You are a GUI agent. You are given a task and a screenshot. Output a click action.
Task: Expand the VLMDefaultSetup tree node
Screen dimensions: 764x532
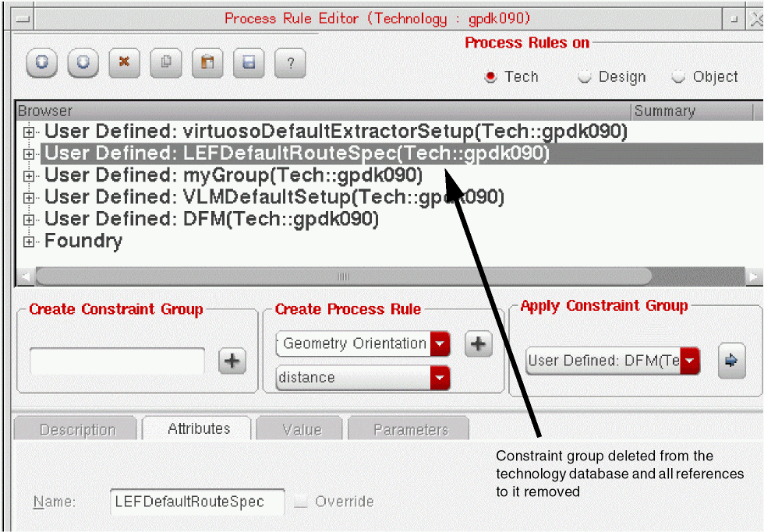[29, 198]
